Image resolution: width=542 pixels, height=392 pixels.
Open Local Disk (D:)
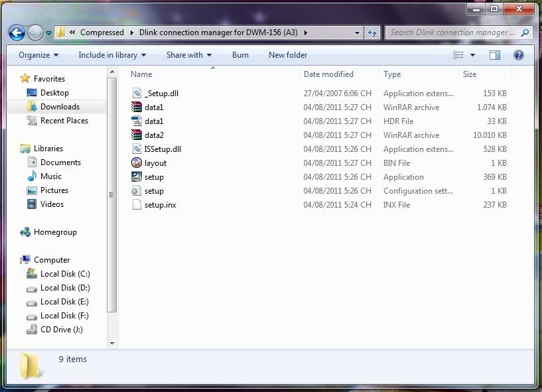click(65, 288)
